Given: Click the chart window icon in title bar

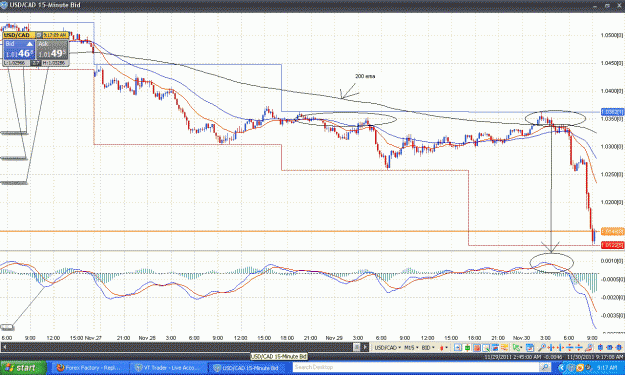Looking at the screenshot, I should click(4, 5).
